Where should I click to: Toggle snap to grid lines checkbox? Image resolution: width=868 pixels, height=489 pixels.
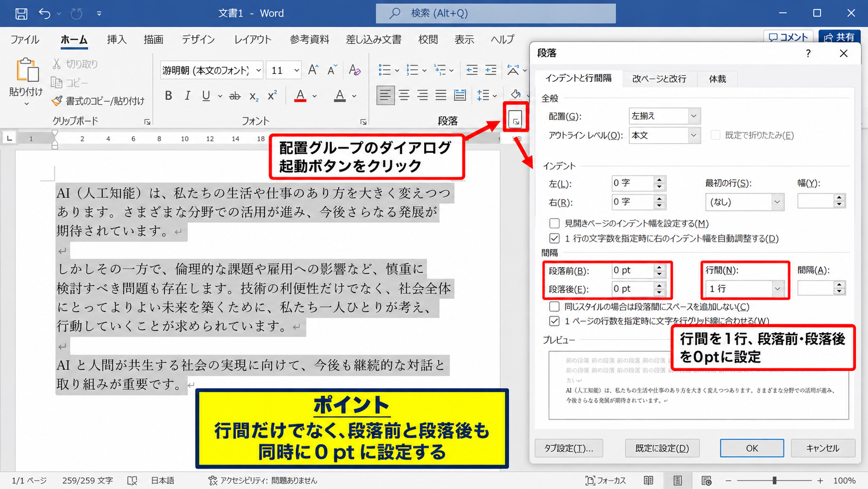[554, 321]
